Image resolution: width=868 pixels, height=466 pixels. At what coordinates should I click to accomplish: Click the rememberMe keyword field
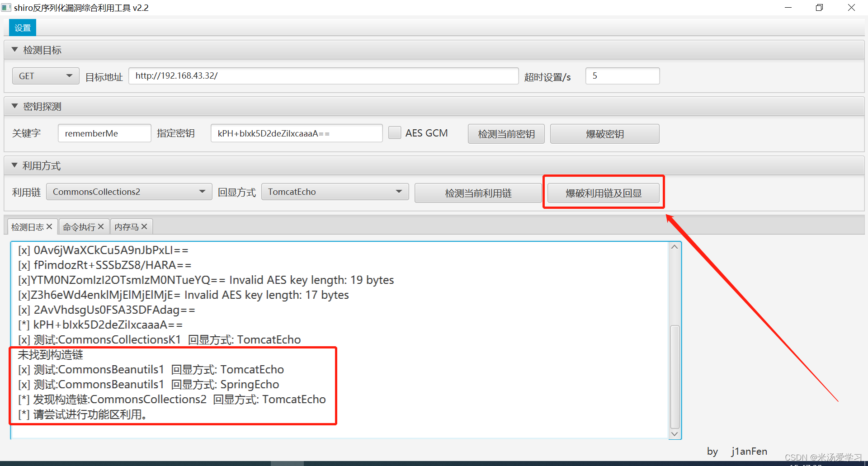tap(104, 133)
